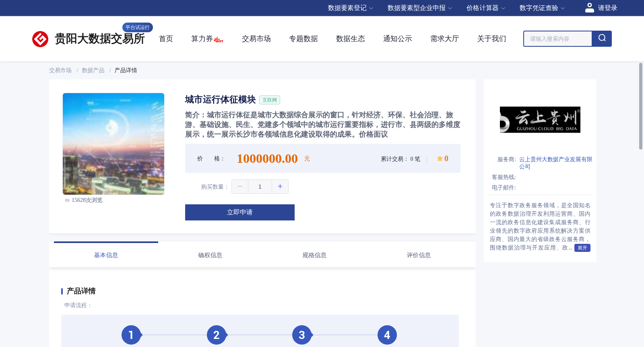Viewport: 644px width, 347px height.
Task: Click step 3 circle in 申请流程
Action: 302,335
